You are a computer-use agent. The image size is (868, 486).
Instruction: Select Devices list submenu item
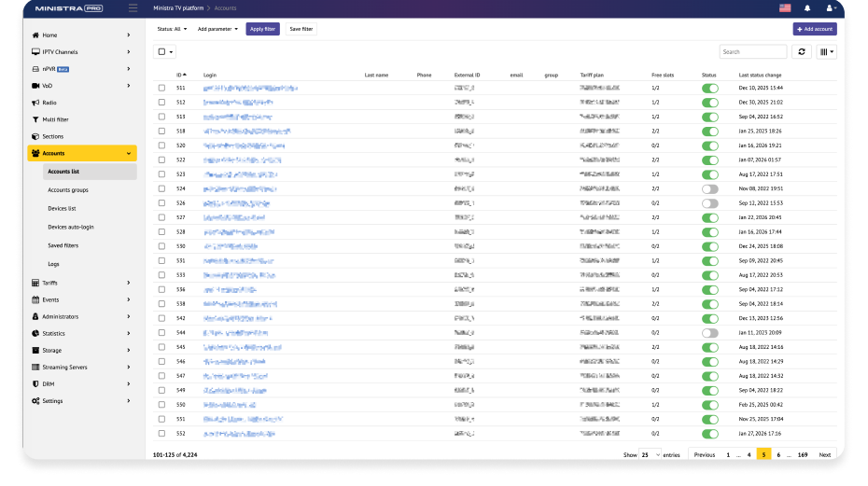(62, 208)
